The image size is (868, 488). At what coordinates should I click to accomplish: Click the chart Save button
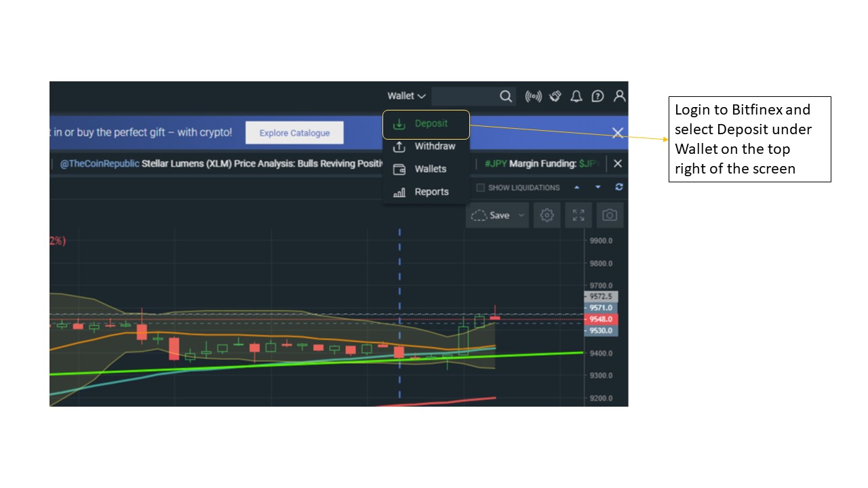[490, 216]
